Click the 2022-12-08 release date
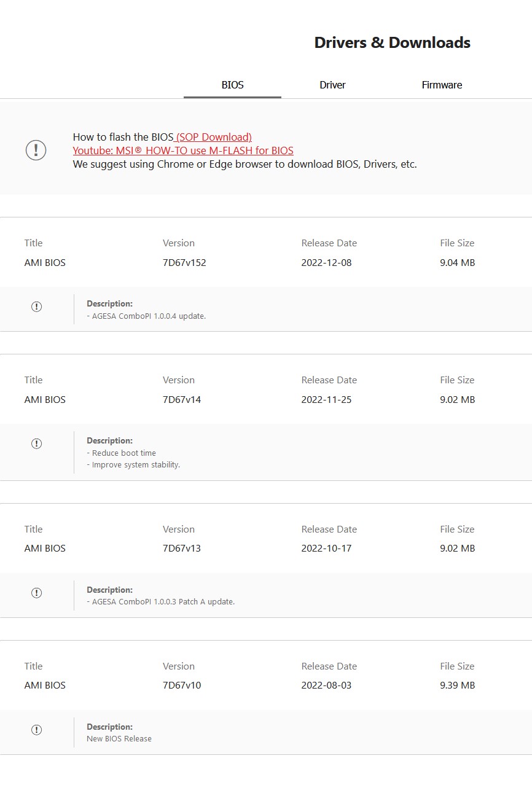This screenshot has width=532, height=785. click(326, 263)
